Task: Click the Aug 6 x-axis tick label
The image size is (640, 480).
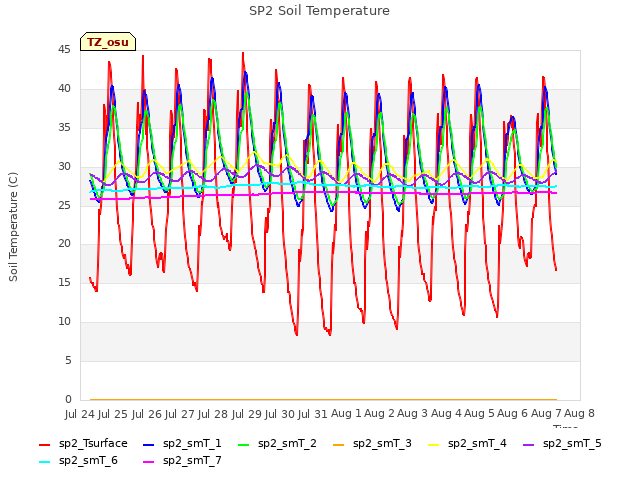Action: [x=513, y=414]
